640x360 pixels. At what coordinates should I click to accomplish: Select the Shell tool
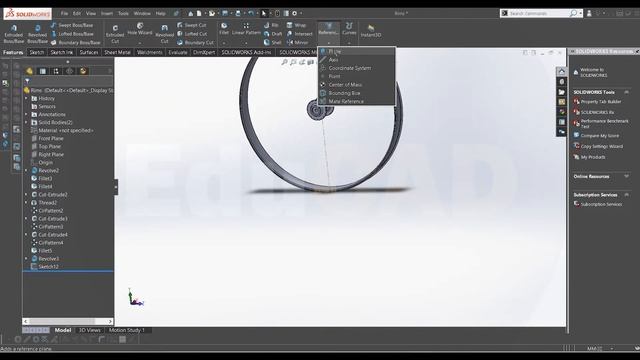tap(273, 42)
